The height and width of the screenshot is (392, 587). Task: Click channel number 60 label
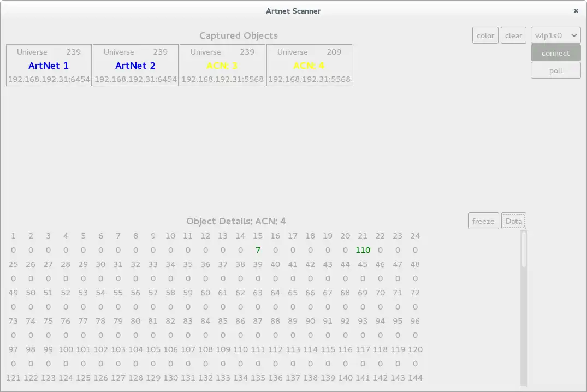point(205,293)
